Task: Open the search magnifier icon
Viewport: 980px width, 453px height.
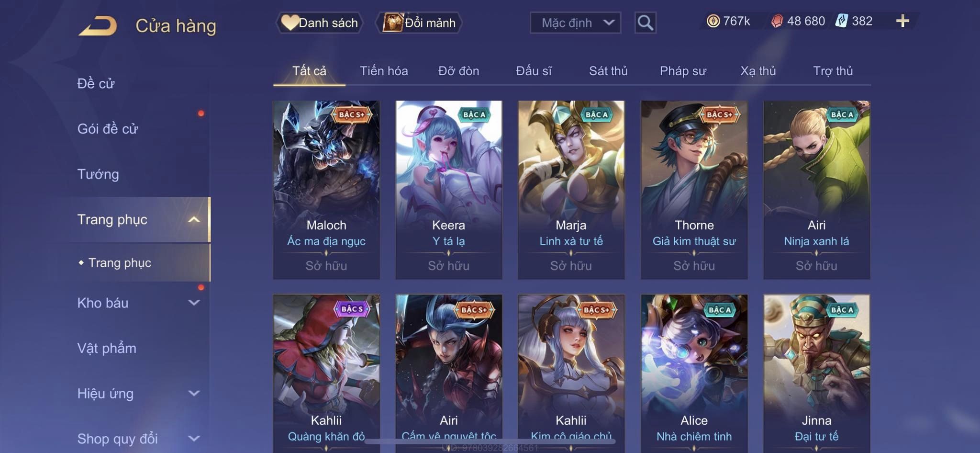Action: point(645,23)
